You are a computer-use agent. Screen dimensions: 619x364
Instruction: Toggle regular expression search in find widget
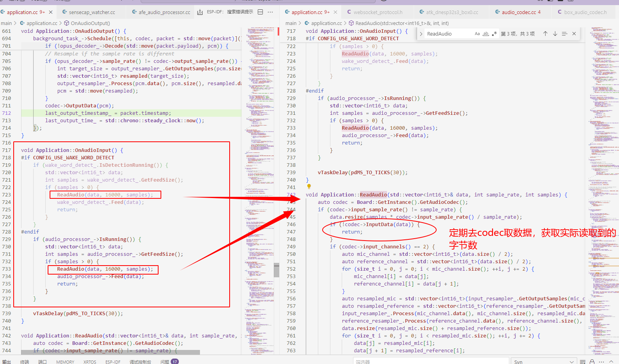coord(494,34)
